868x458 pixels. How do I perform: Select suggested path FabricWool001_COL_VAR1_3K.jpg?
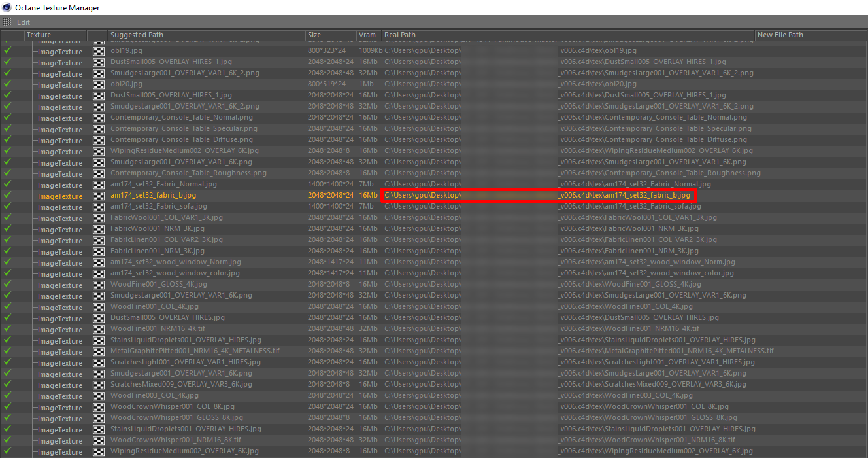pos(166,217)
